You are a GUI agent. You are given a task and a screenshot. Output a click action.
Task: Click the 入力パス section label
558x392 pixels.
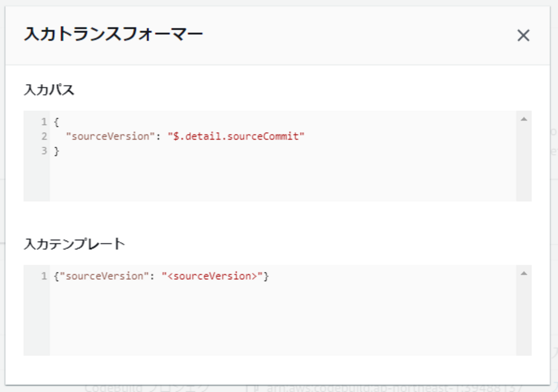(49, 90)
